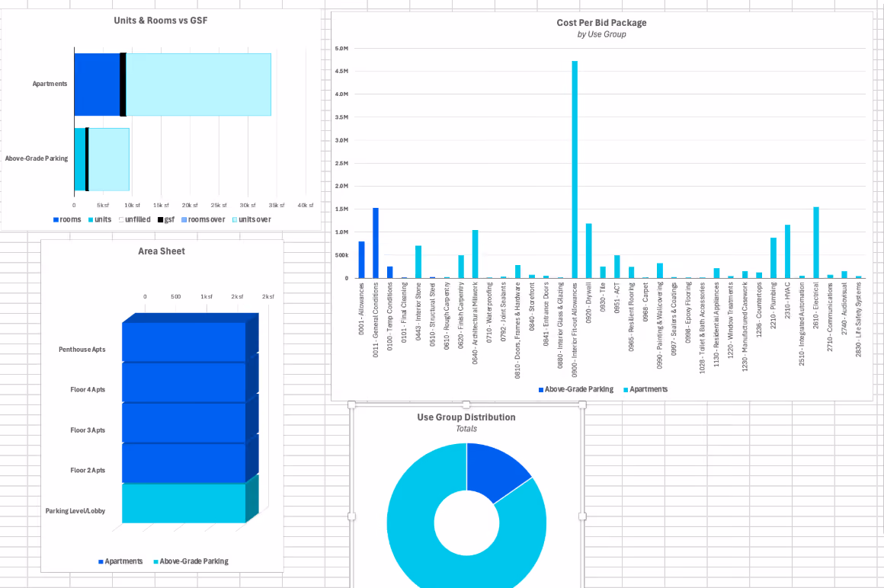Click the 2210 Plumbing bar
Viewport: 884px width, 588px height.
pos(773,258)
